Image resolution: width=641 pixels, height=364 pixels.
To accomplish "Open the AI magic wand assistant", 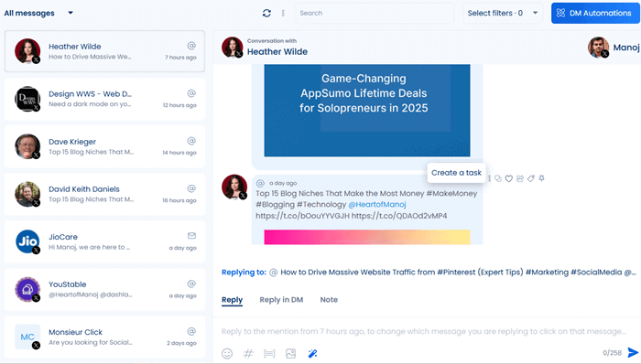I will pyautogui.click(x=312, y=353).
